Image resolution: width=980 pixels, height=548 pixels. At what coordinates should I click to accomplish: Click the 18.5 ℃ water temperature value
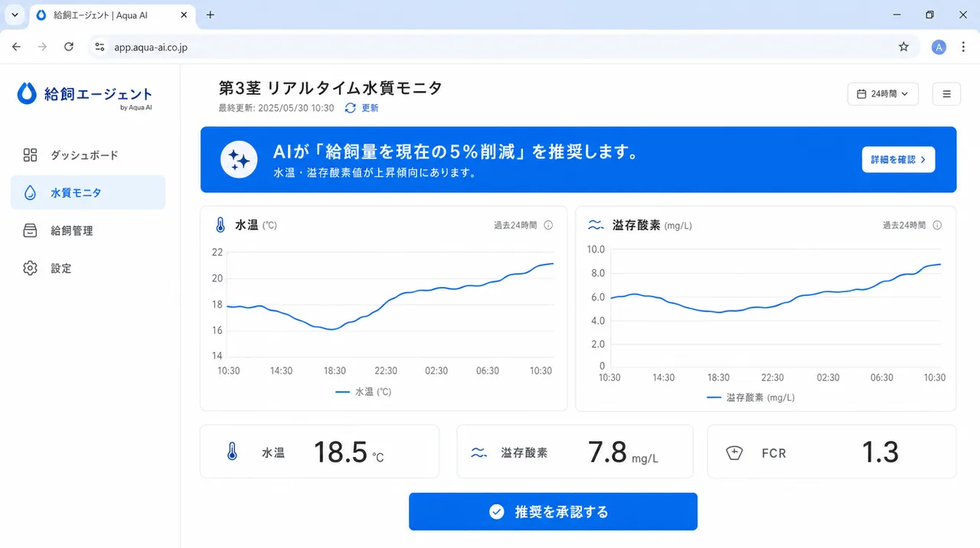point(348,452)
